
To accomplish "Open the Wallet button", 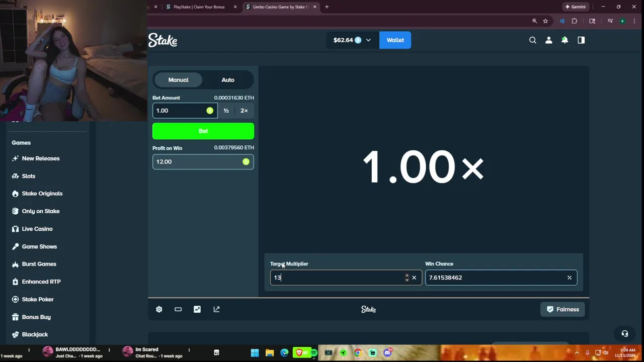I will point(395,40).
